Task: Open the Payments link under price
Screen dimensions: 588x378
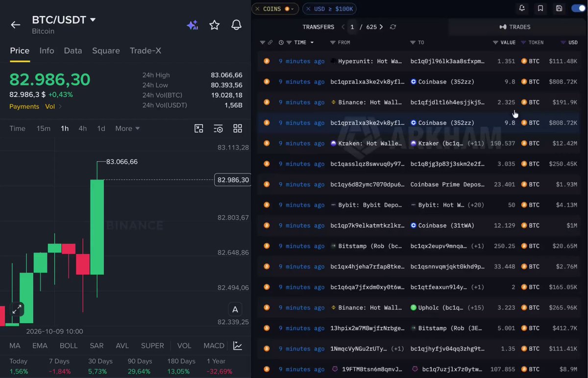Action: coord(24,106)
